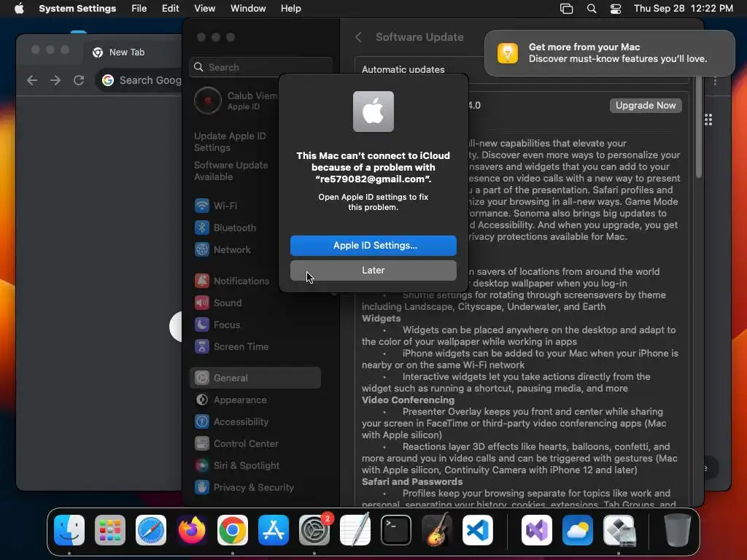Open Network settings in sidebar
The image size is (747, 560).
[255, 249]
